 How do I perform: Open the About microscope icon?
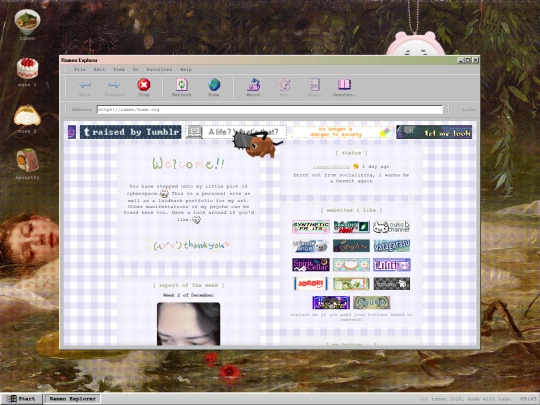(253, 85)
